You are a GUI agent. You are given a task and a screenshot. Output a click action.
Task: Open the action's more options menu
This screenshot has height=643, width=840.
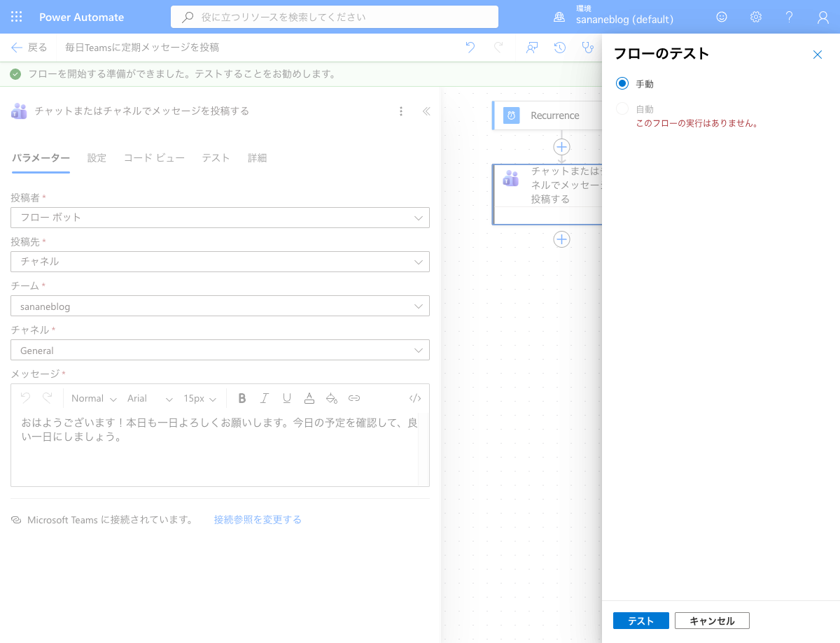tap(401, 111)
